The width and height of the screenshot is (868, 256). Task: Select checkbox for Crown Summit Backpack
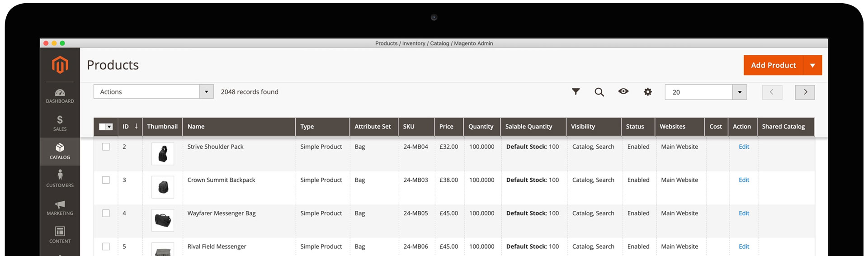pos(106,180)
